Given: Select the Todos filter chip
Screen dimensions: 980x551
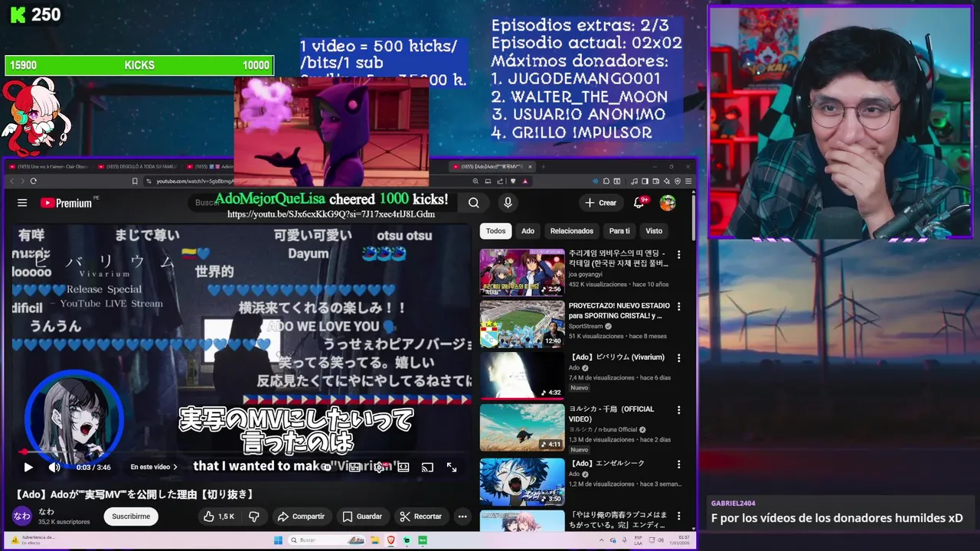Looking at the screenshot, I should (x=496, y=231).
